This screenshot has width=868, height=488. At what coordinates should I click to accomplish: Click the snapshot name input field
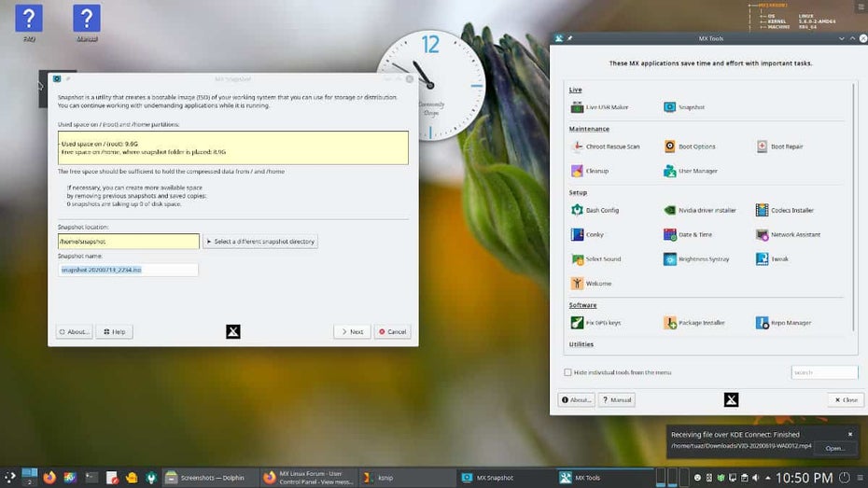click(128, 270)
